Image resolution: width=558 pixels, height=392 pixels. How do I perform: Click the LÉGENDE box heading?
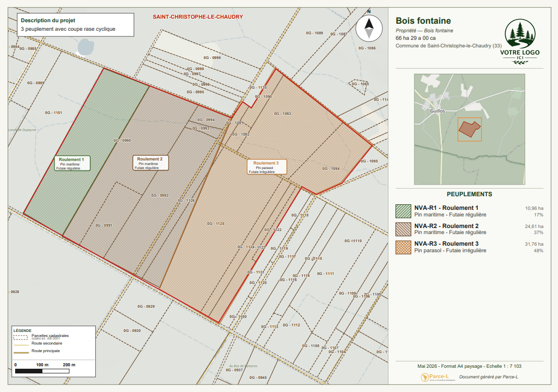click(22, 331)
